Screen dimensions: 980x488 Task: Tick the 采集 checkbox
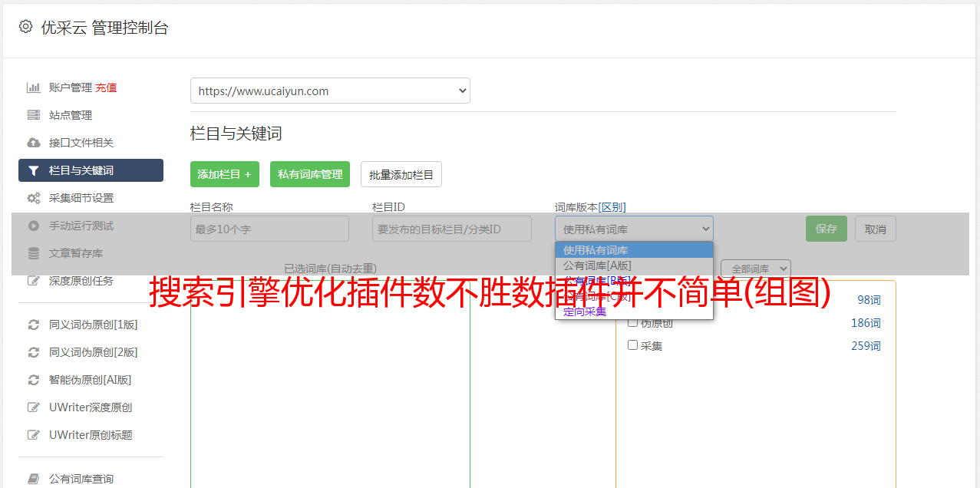tap(633, 345)
